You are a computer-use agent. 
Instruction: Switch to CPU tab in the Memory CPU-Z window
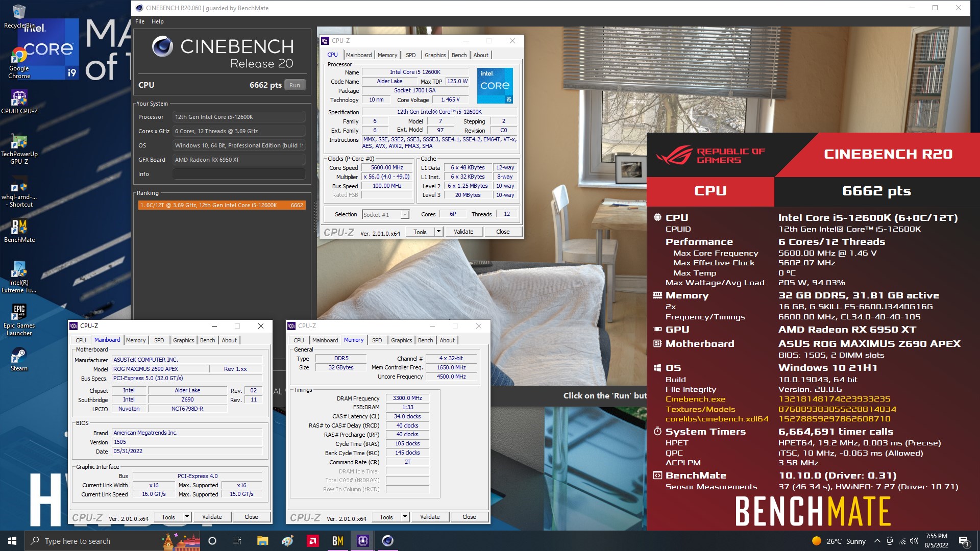pyautogui.click(x=299, y=340)
